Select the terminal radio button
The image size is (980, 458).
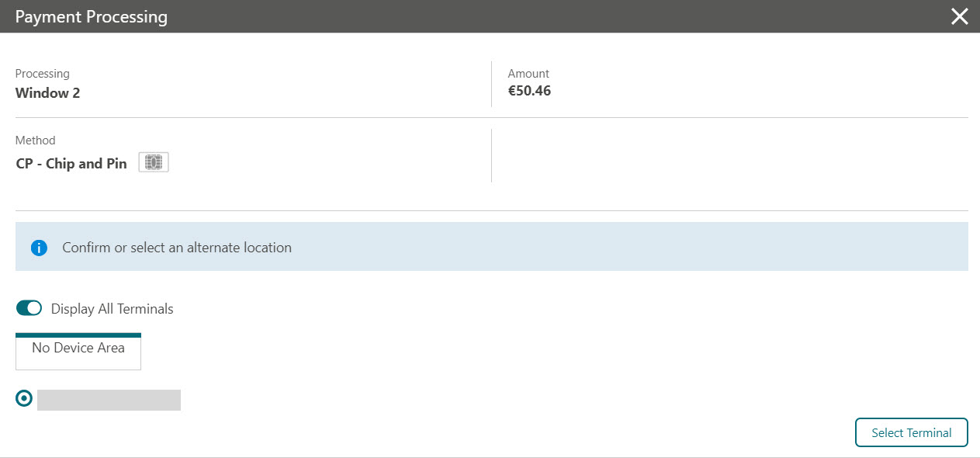pyautogui.click(x=24, y=398)
